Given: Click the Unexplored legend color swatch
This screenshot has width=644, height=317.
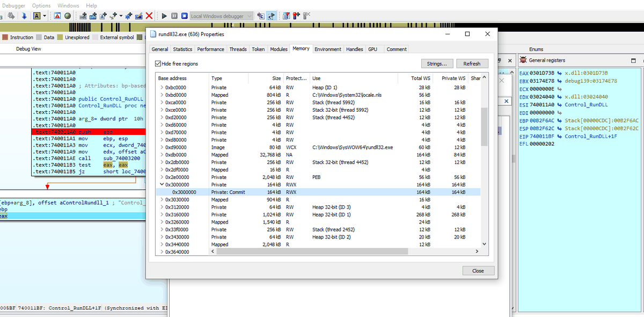Looking at the screenshot, I should tap(60, 38).
